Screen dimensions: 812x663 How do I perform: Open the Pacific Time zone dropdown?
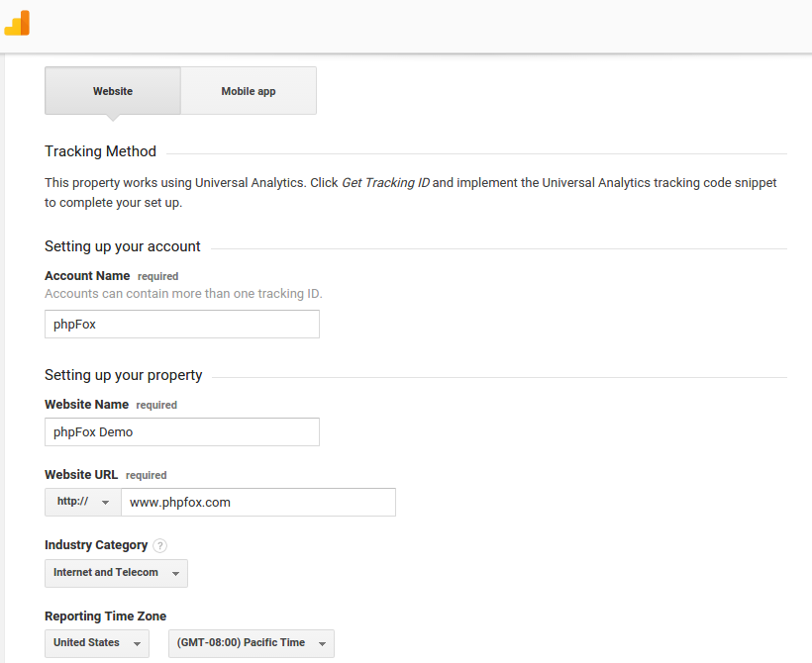pos(252,643)
